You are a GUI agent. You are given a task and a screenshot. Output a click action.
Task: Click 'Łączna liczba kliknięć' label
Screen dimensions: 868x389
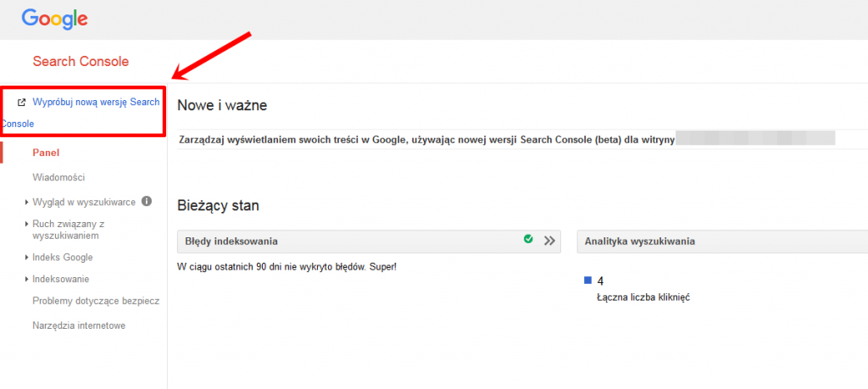pyautogui.click(x=643, y=297)
